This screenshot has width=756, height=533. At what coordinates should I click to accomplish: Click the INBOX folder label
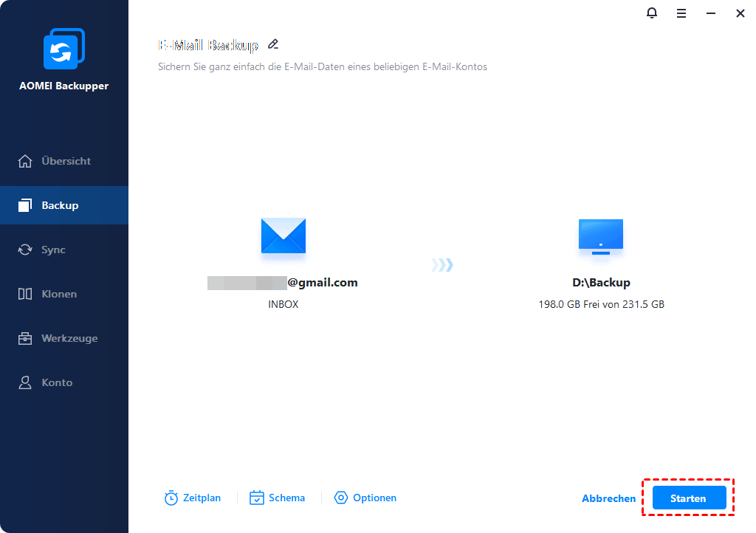point(283,304)
